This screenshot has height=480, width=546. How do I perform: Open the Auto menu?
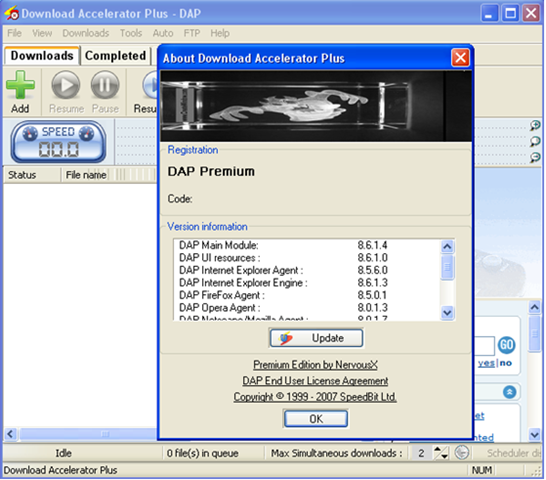163,33
